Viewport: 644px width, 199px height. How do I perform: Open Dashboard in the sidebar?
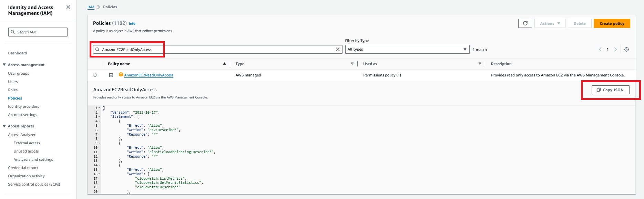pyautogui.click(x=18, y=53)
